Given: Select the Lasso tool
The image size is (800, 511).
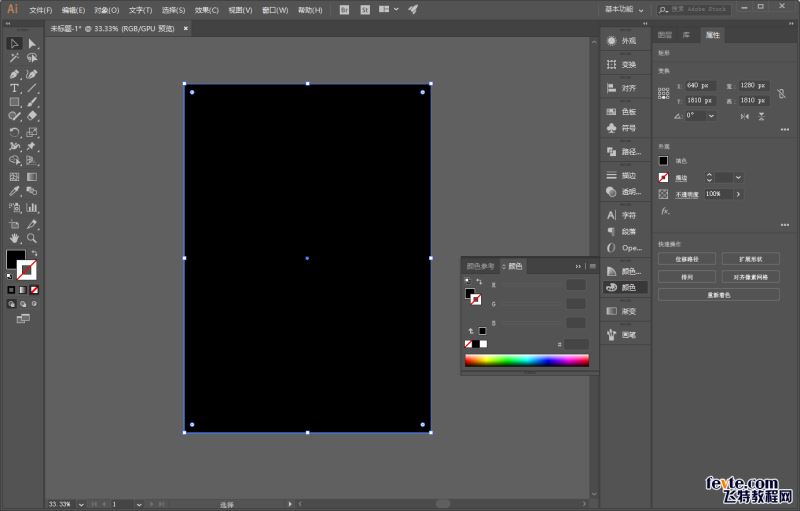Looking at the screenshot, I should click(32, 58).
